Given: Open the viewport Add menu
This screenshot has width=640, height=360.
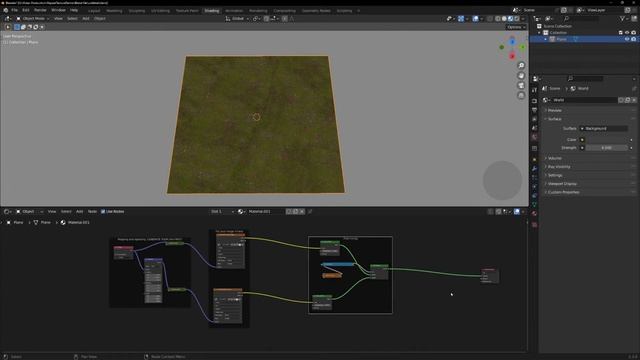Looking at the screenshot, I should 86,19.
